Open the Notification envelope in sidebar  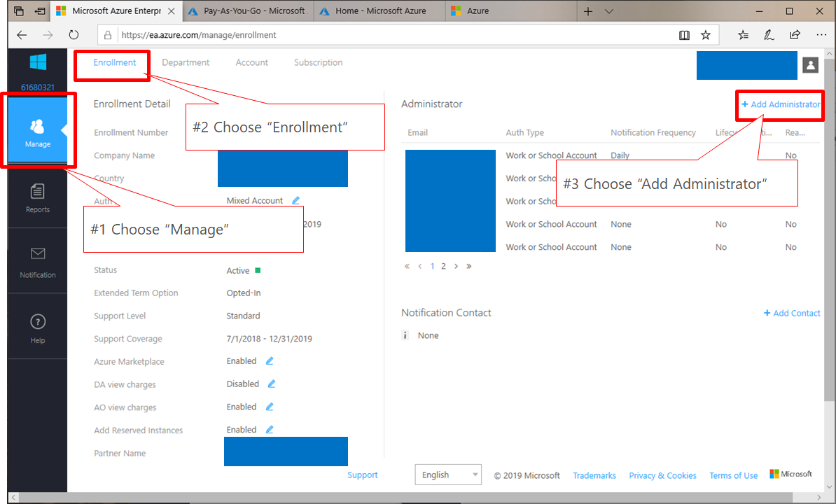point(37,262)
